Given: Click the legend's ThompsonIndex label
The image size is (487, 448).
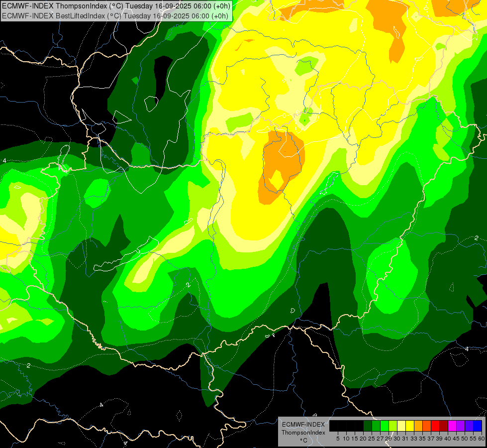Looking at the screenshot, I should (303, 433).
